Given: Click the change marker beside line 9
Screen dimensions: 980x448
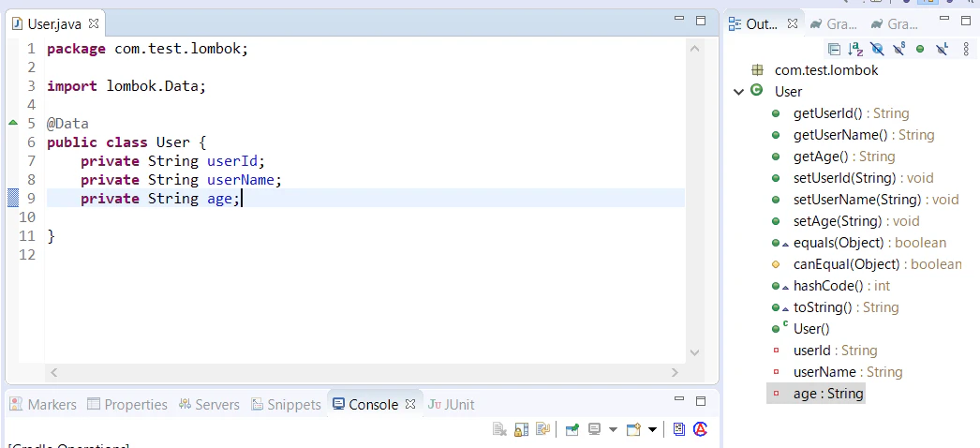Looking at the screenshot, I should (13, 198).
